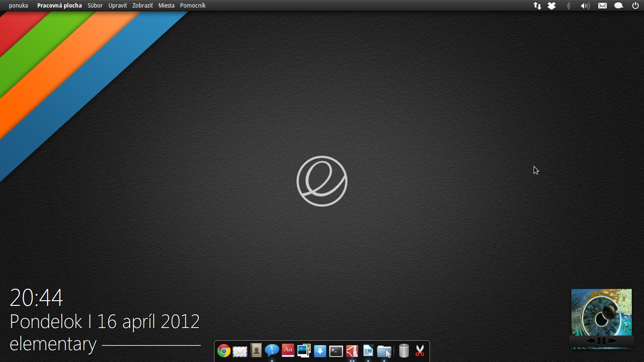Open the red dictionary Aa dock icon
Image resolution: width=644 pixels, height=362 pixels.
(288, 350)
